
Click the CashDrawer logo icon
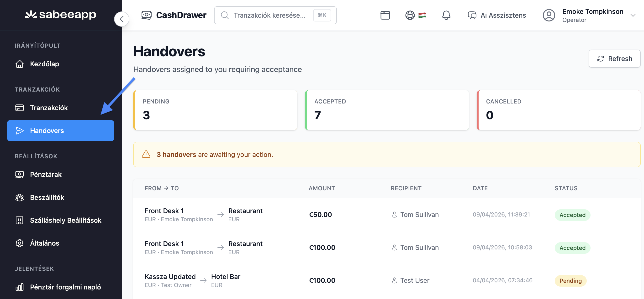click(147, 15)
